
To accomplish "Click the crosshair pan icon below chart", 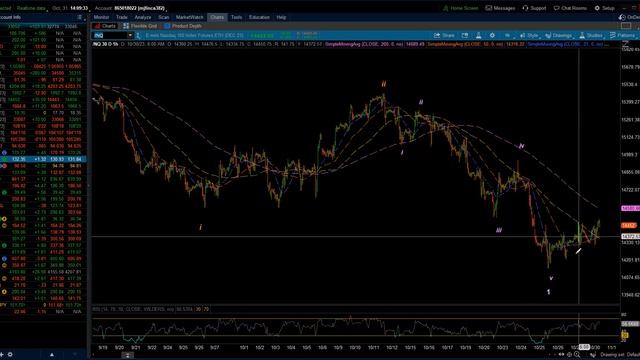I will tap(569, 355).
